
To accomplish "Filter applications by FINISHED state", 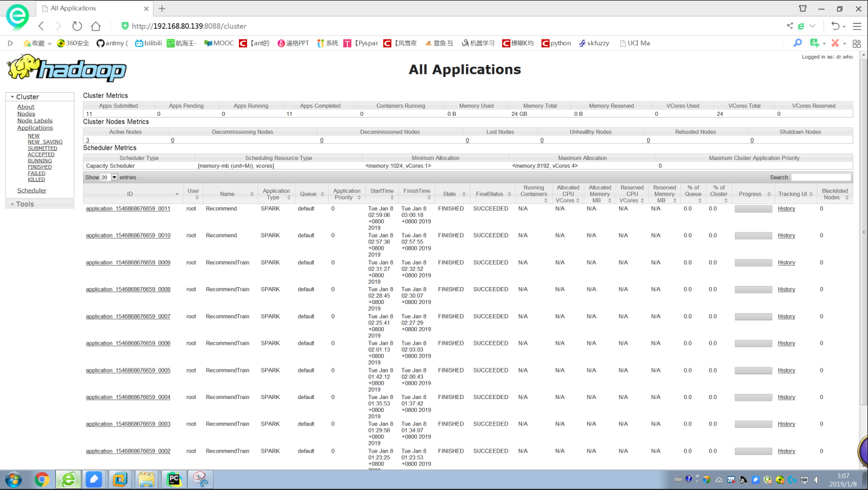I will tap(40, 167).
